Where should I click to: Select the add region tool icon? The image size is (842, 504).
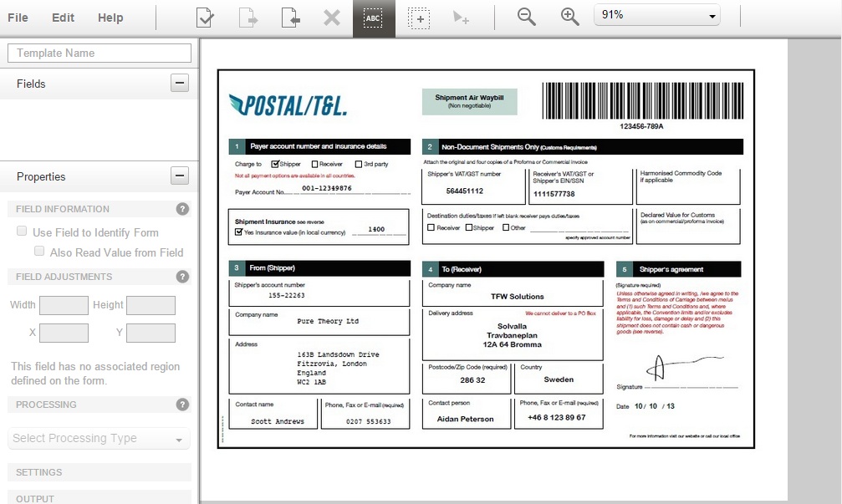[419, 18]
